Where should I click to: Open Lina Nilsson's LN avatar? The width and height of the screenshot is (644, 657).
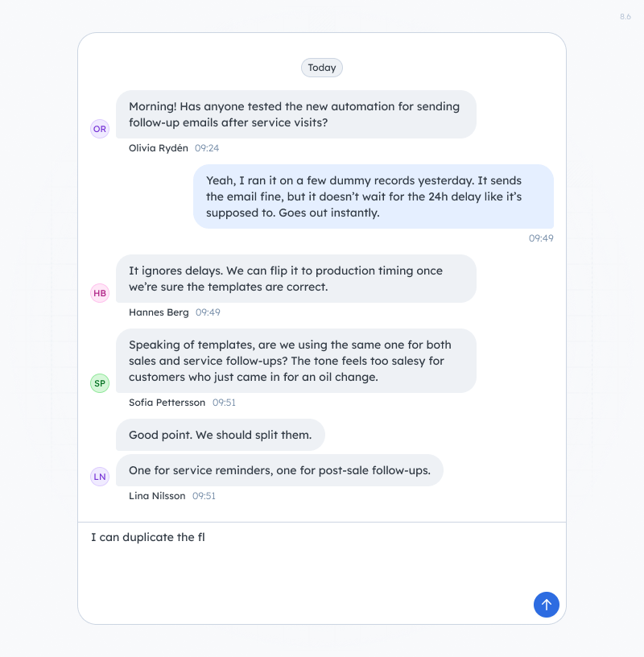pos(99,477)
